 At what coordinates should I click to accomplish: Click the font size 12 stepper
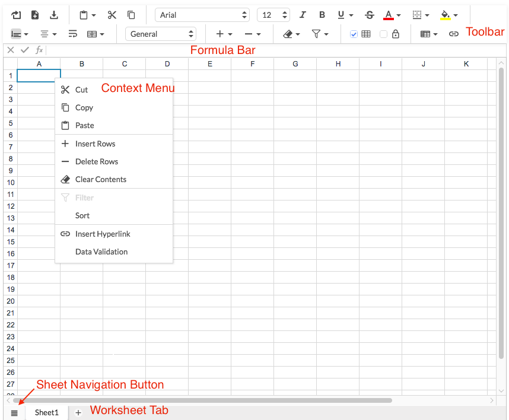273,15
